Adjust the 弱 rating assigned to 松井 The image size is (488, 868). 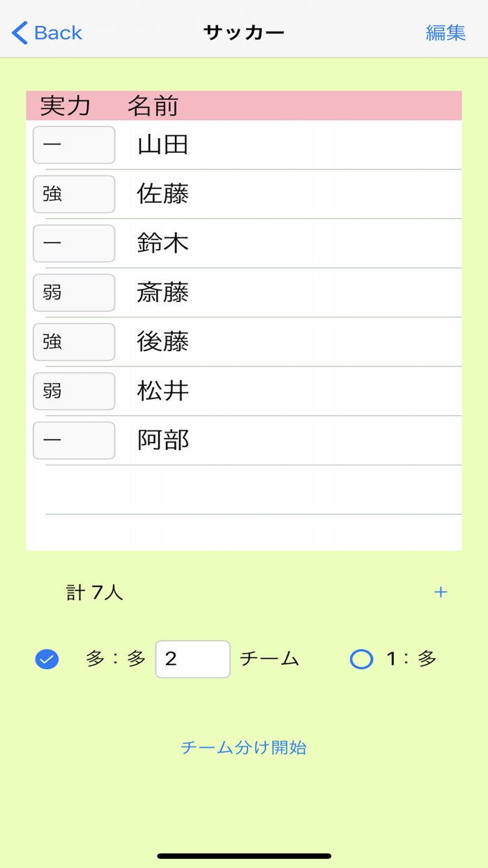point(73,391)
